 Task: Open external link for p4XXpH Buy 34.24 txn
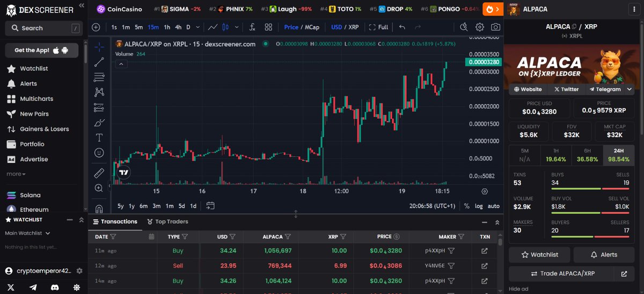485,250
